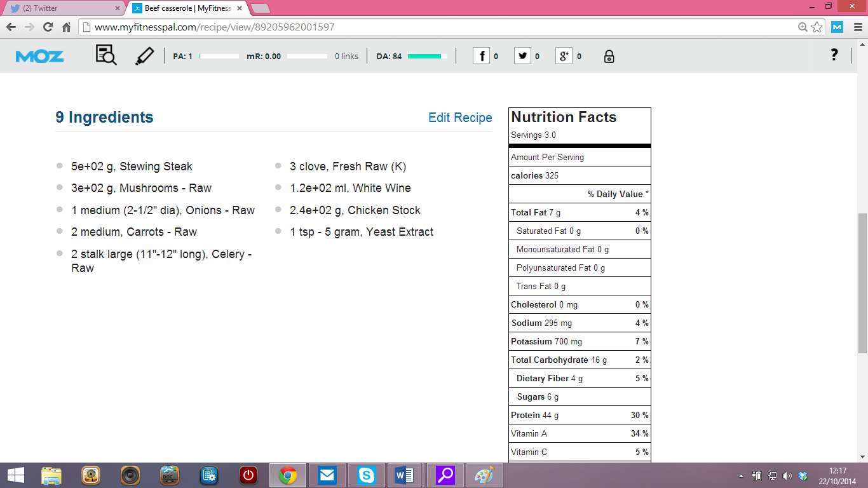Open a new browser tab

pos(261,8)
